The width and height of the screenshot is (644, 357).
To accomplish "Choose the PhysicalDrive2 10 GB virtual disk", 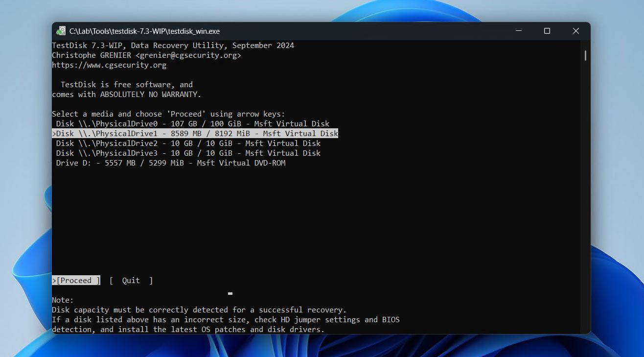I will [187, 143].
